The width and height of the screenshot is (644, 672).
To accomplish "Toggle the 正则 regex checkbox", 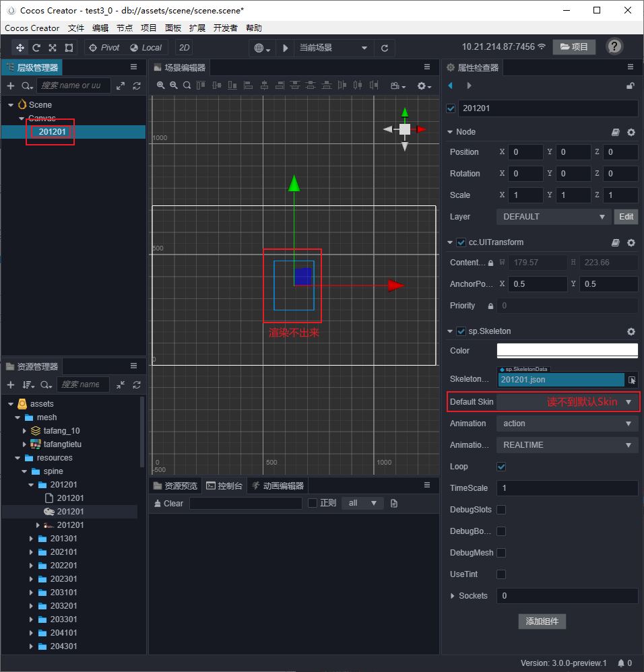I will [313, 503].
